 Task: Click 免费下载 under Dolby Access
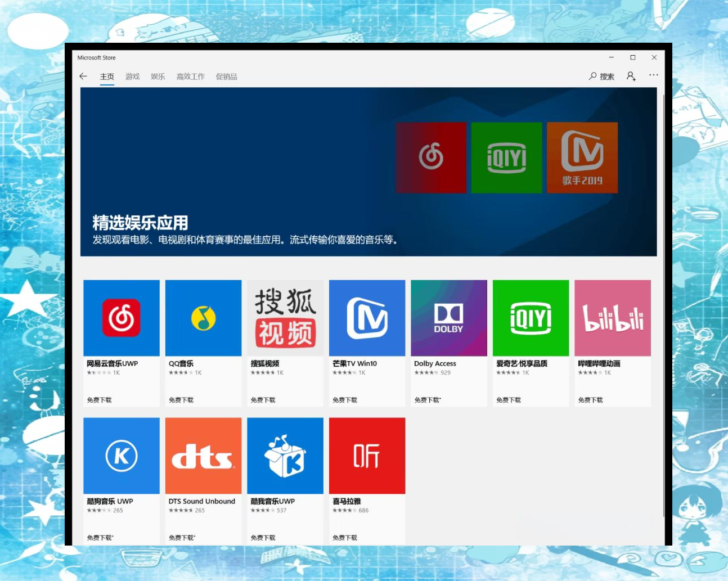(428, 400)
